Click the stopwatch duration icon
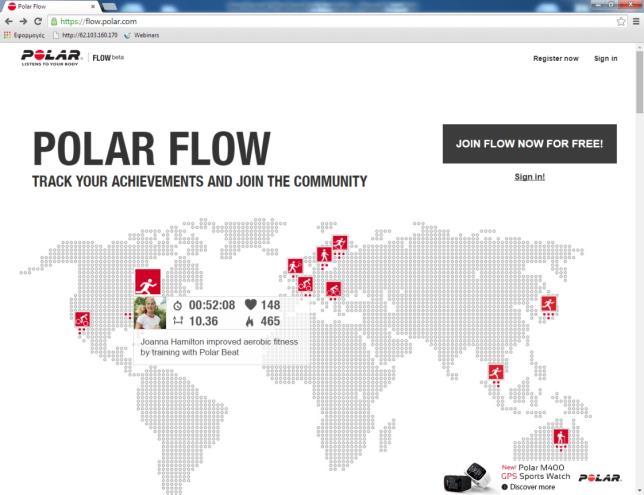 [177, 306]
